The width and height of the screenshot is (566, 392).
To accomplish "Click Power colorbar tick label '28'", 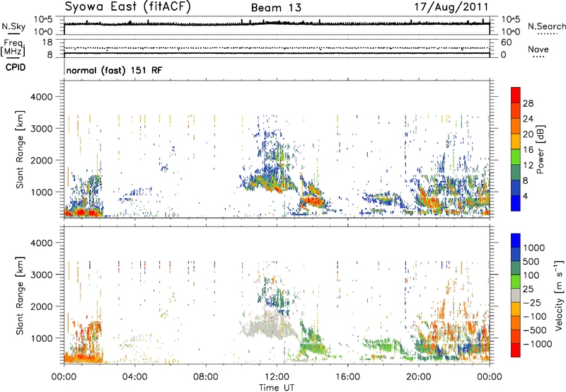I will [528, 103].
